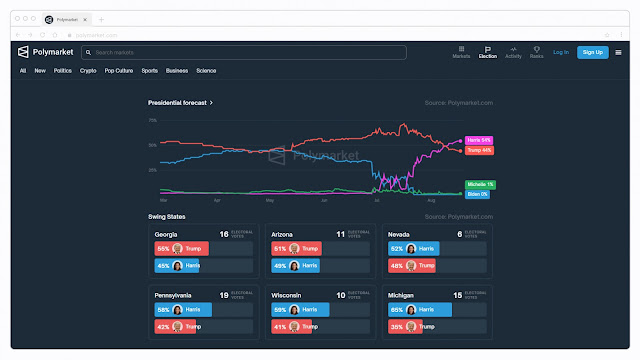Click Pennsylvania's 19 electoral votes
This screenshot has height=360, width=640.
click(236, 295)
